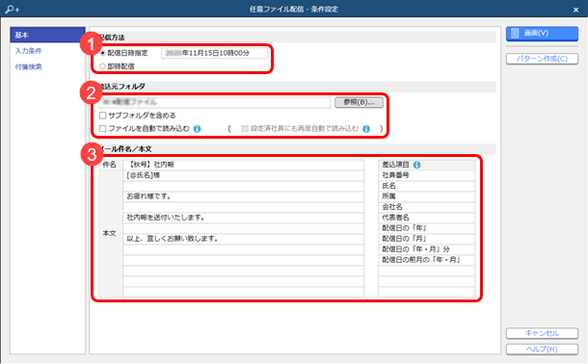
Task: Click info icon beside 差込項目 header
Action: (416, 165)
